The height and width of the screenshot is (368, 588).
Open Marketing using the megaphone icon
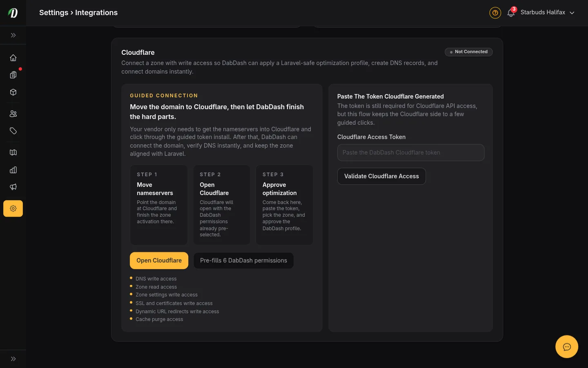[x=13, y=187]
